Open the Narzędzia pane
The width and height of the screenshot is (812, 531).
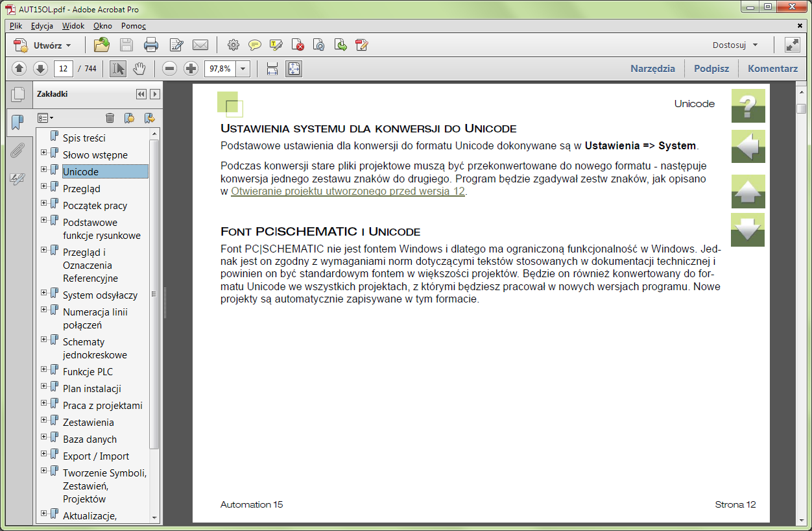pyautogui.click(x=653, y=68)
